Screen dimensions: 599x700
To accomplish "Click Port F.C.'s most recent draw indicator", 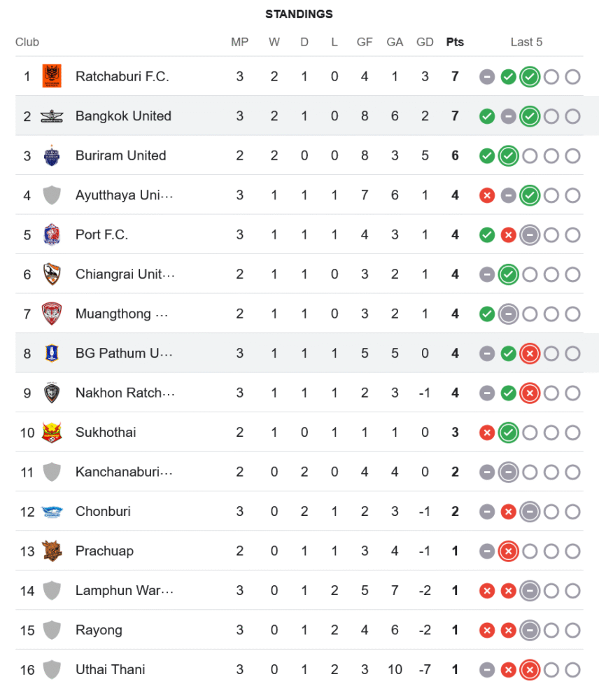I will 530,235.
